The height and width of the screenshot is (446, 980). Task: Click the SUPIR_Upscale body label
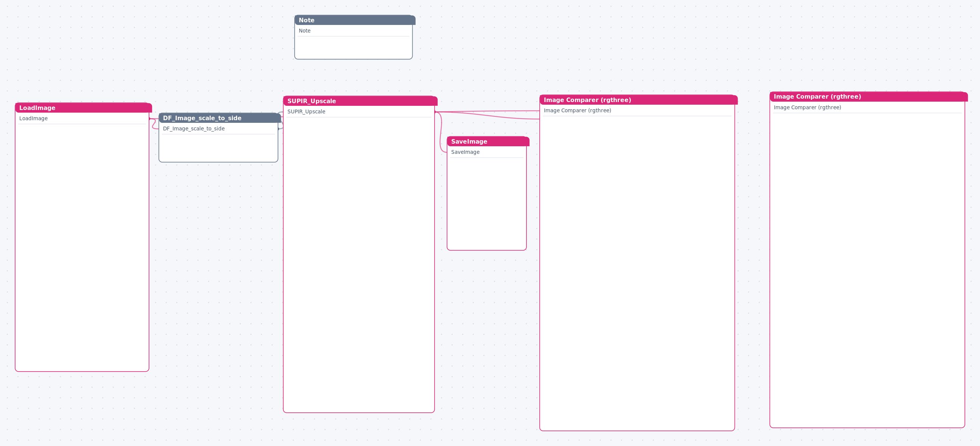[306, 112]
